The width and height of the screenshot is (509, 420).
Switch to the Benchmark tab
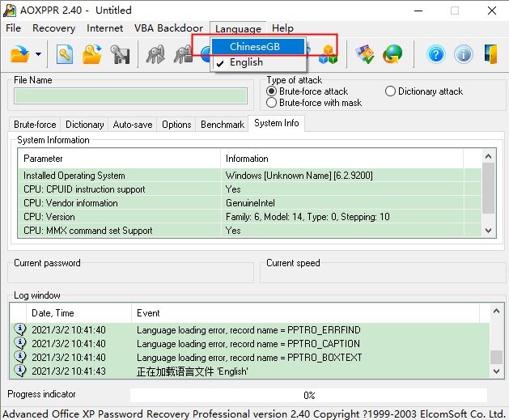click(223, 125)
